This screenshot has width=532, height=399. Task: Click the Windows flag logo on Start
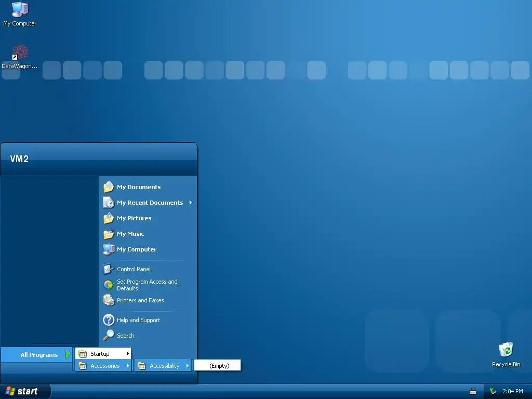10,391
